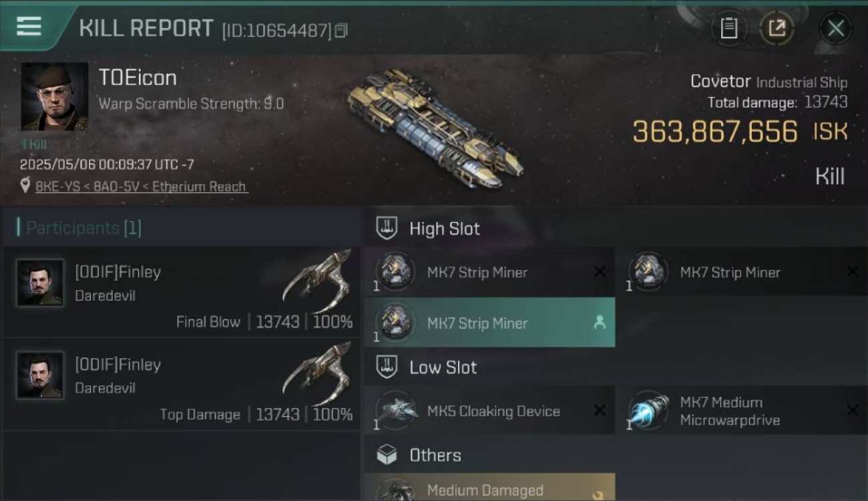Click the clipboard report icon
This screenshot has height=501, width=868.
(x=728, y=28)
